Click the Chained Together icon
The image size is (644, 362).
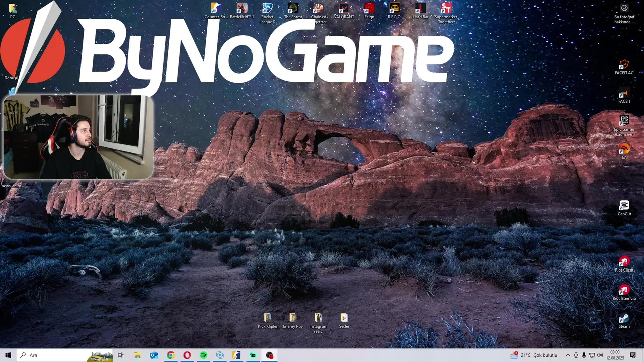click(x=319, y=13)
